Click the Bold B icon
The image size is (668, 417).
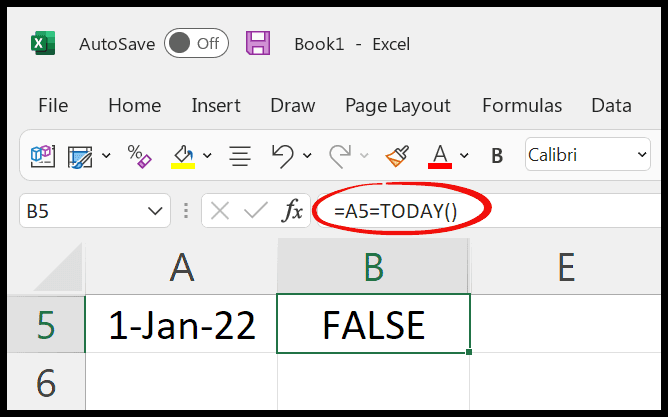tap(497, 156)
